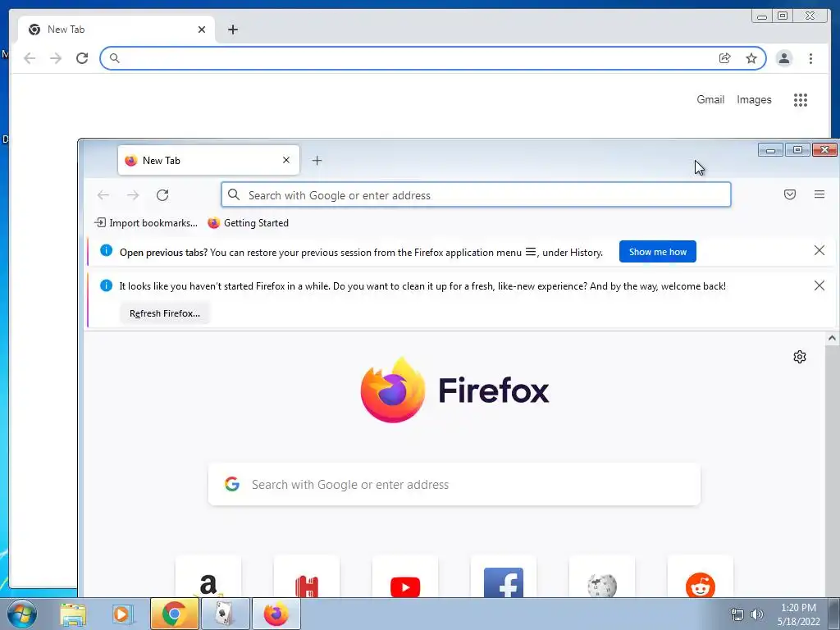Image resolution: width=840 pixels, height=630 pixels.
Task: Open the Windows Start menu
Action: tap(22, 614)
